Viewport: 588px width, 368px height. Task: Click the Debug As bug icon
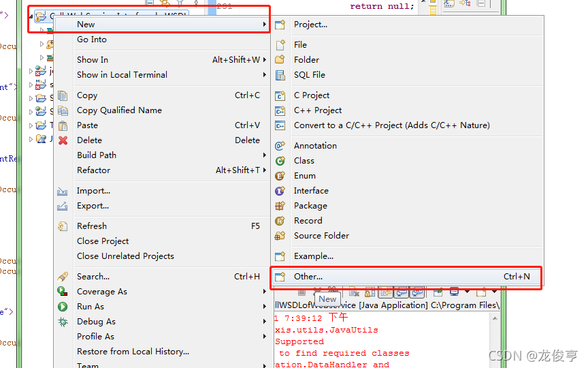[63, 322]
